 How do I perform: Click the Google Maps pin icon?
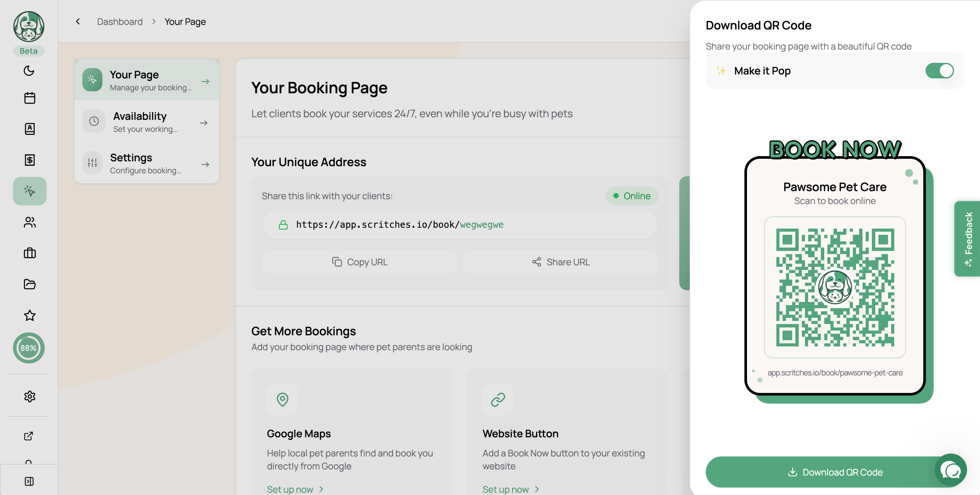pyautogui.click(x=282, y=399)
